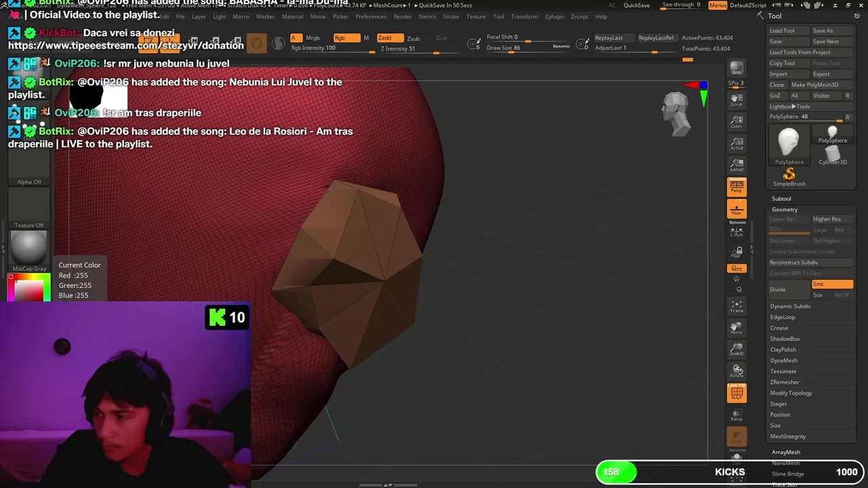Viewport: 868px width, 488px height.
Task: Click the Load Tool button
Action: tap(789, 30)
